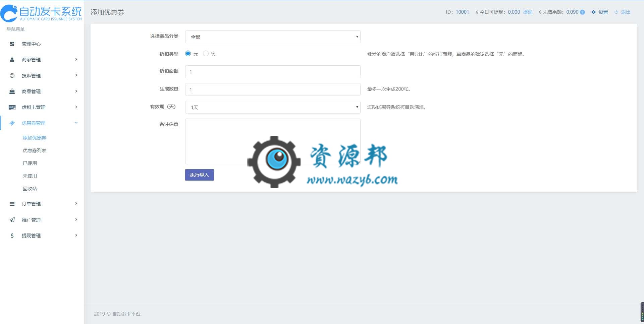This screenshot has height=324, width=644.
Task: Click the 未结余额 0.090 text
Action: point(558,12)
